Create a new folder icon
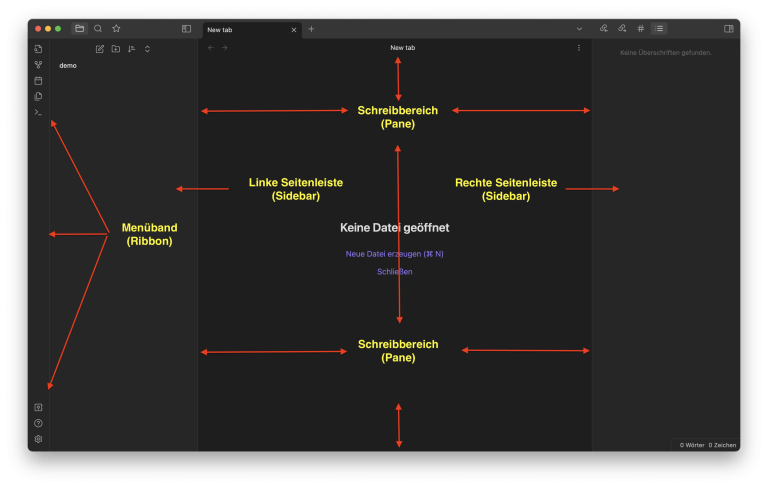This screenshot has height=488, width=768. click(x=116, y=49)
